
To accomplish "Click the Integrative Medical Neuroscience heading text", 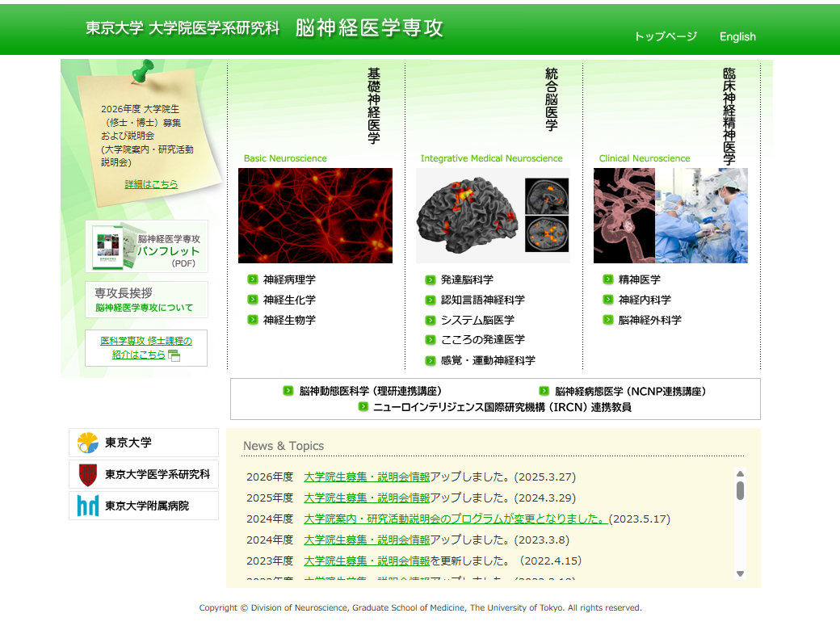I will [491, 158].
